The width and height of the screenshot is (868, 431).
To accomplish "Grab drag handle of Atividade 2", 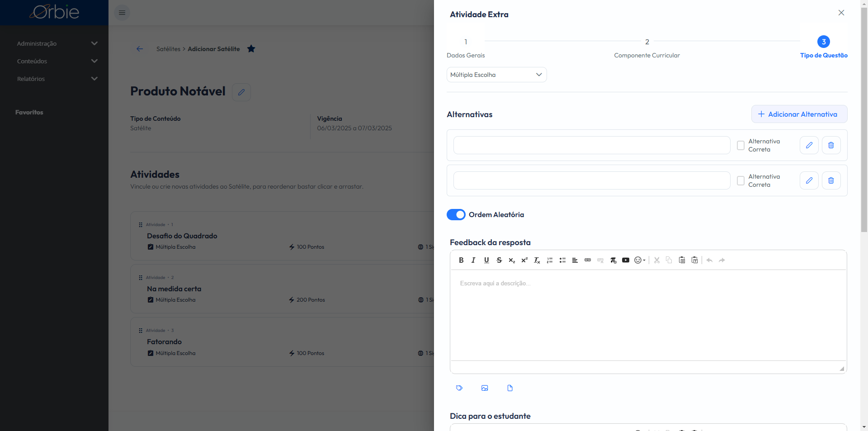I will click(141, 278).
